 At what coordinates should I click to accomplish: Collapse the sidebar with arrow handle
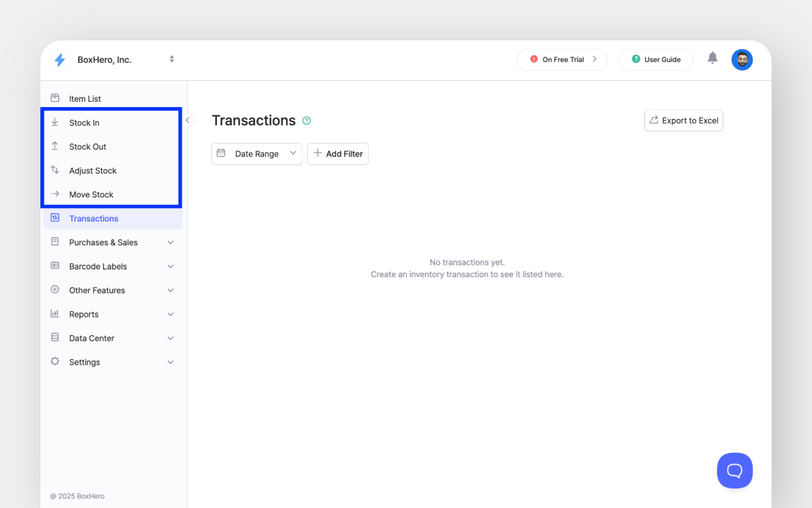click(188, 121)
